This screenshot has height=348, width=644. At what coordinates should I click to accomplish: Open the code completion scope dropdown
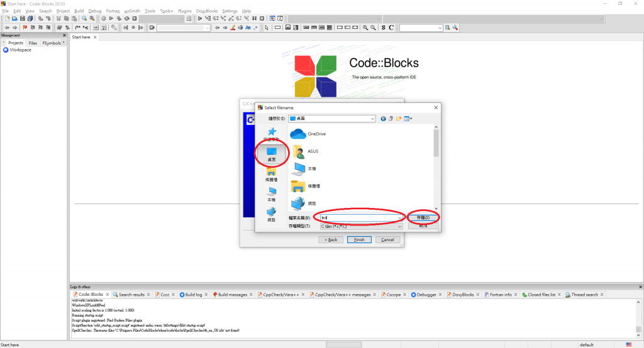point(379,18)
